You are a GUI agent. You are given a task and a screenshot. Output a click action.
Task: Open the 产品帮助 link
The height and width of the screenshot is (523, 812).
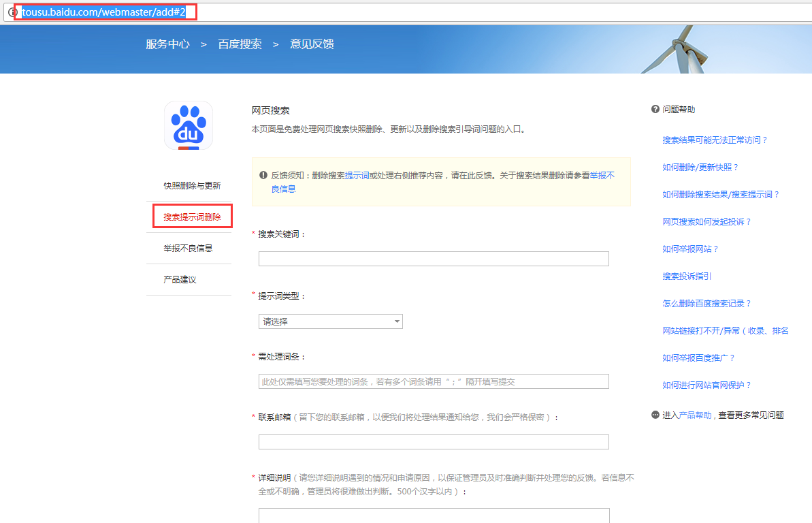[x=695, y=415]
